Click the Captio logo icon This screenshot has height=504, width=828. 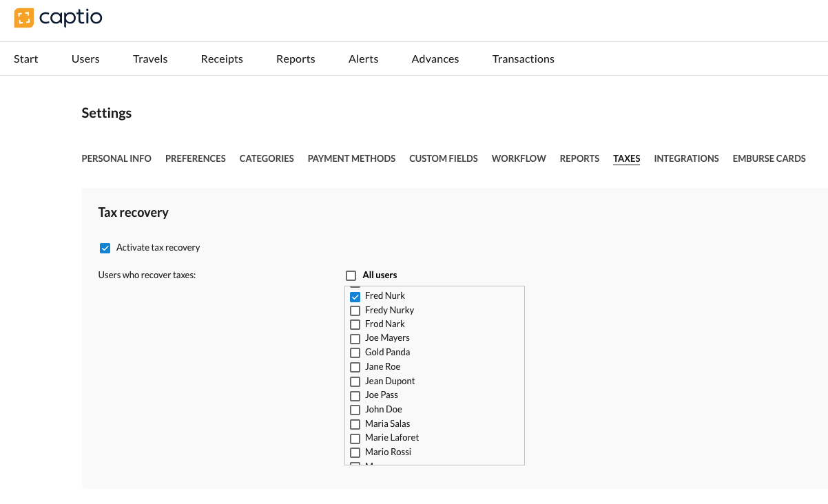[23, 18]
